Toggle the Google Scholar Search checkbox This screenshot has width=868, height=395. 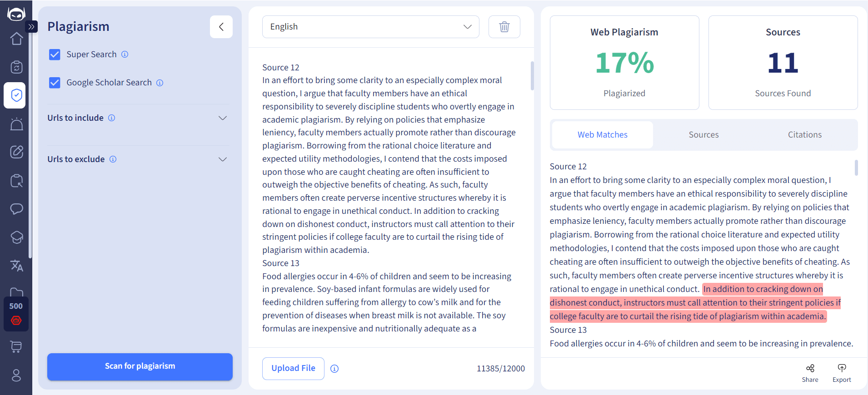[55, 83]
